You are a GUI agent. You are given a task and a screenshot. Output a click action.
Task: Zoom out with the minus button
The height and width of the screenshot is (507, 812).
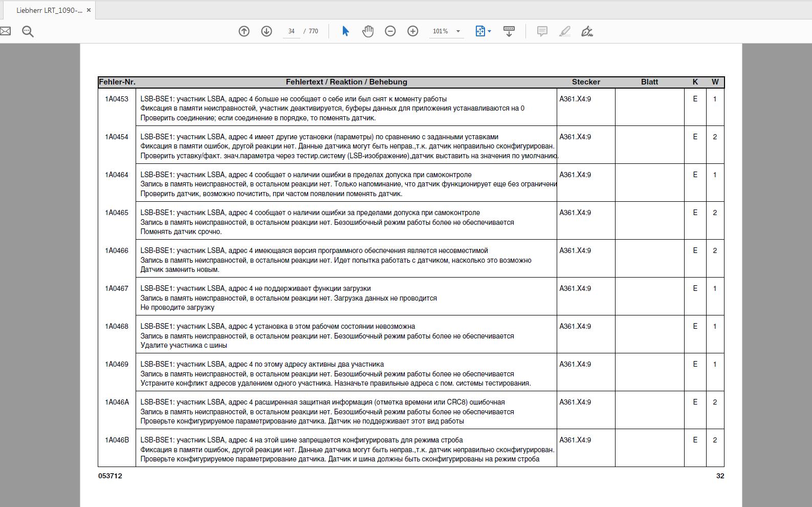390,31
